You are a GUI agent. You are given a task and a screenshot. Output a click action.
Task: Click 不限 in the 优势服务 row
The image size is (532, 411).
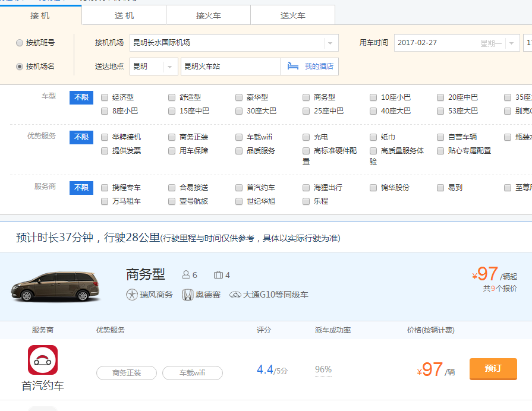pyautogui.click(x=81, y=137)
